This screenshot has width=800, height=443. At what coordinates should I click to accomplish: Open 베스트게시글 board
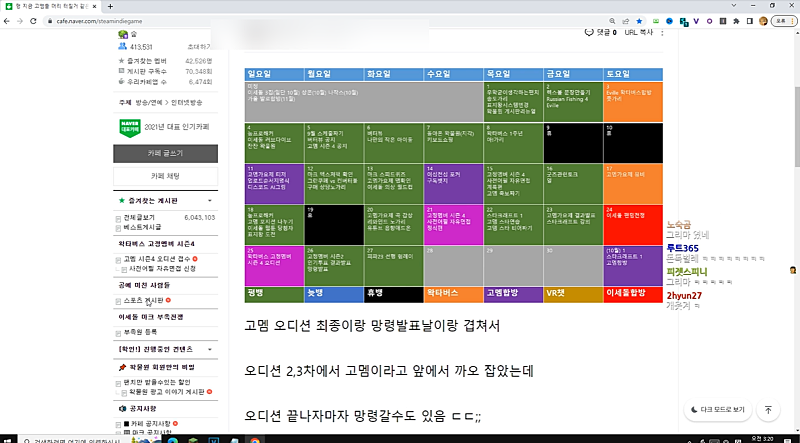click(x=143, y=227)
